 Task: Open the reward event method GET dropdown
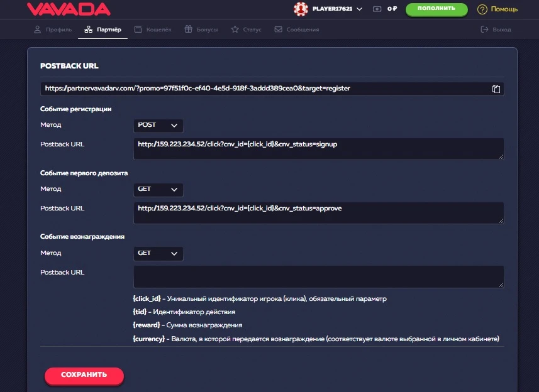158,254
